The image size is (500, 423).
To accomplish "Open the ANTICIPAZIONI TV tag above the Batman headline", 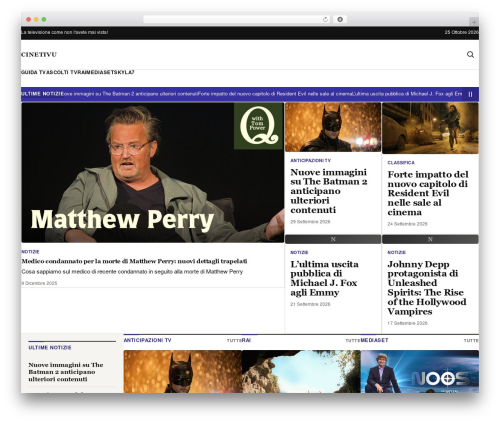I will tap(310, 161).
